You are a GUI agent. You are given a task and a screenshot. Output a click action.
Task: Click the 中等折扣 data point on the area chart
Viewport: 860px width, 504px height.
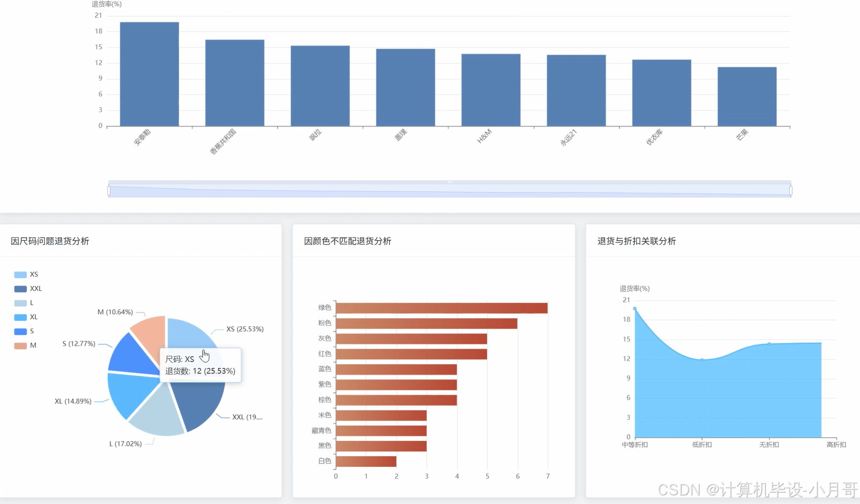coord(635,309)
